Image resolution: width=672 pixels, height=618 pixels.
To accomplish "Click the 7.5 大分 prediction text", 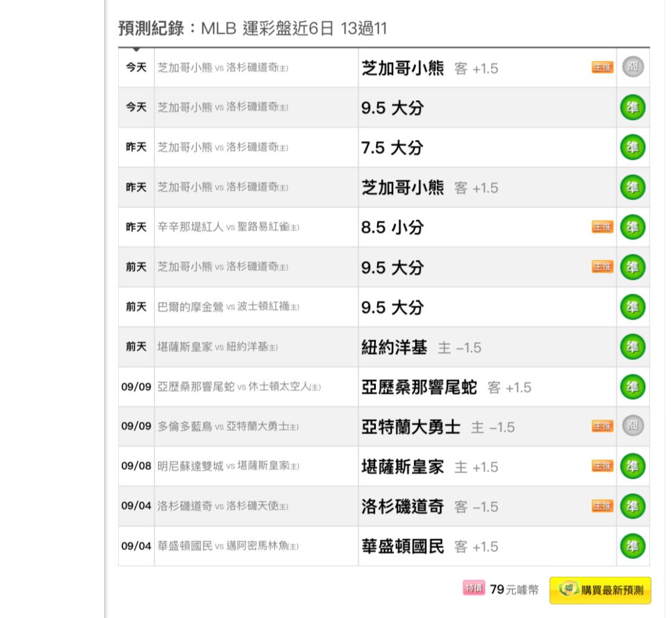I will pos(392,148).
